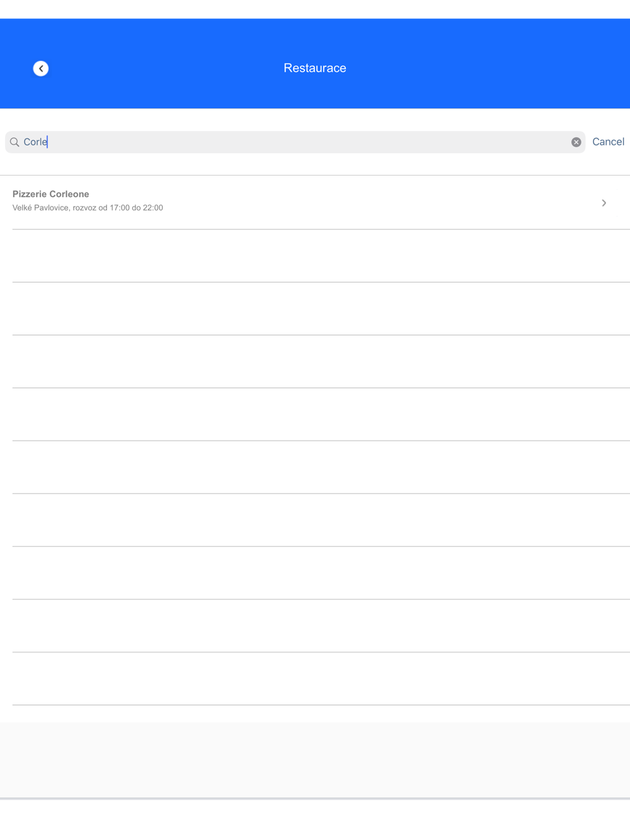Open the Pizzerie Corleone restaurant entry

[x=315, y=202]
